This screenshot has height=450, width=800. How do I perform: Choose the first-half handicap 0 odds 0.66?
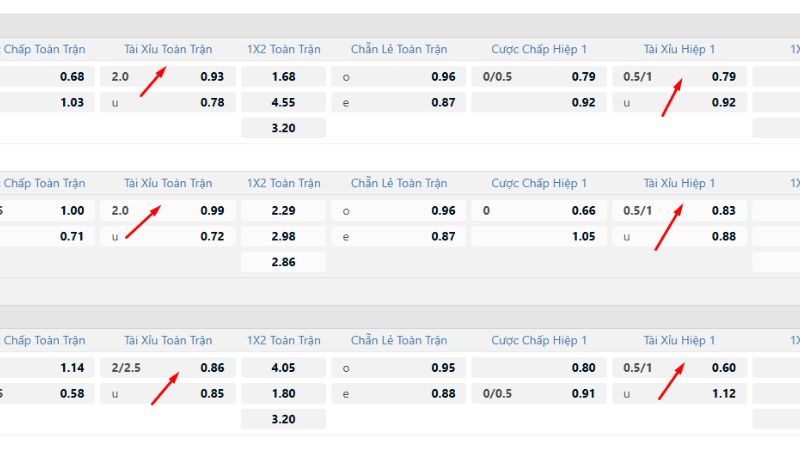pos(583,211)
